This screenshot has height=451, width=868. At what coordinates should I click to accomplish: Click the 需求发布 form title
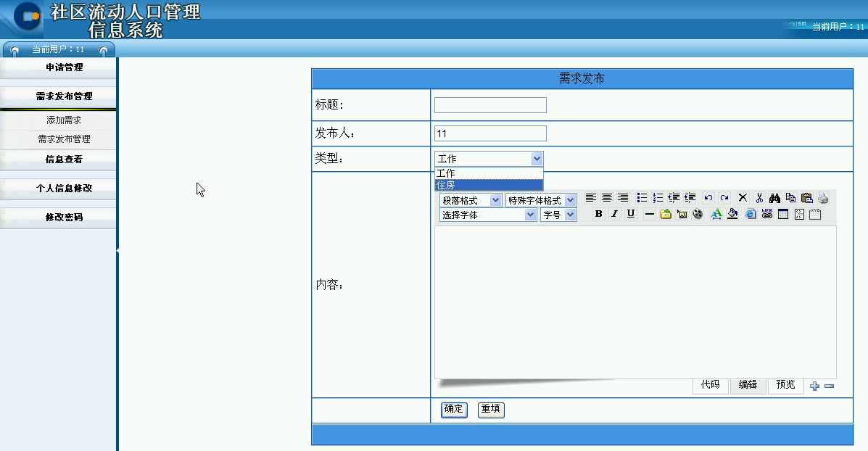click(582, 78)
